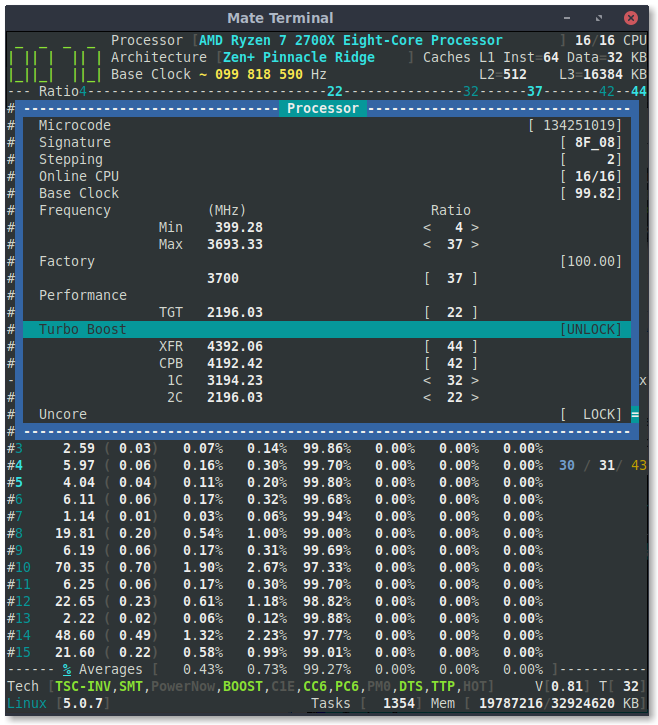658x725 pixels.
Task: Click CPU row #12 frequency 22.65
Action: pyautogui.click(x=75, y=602)
